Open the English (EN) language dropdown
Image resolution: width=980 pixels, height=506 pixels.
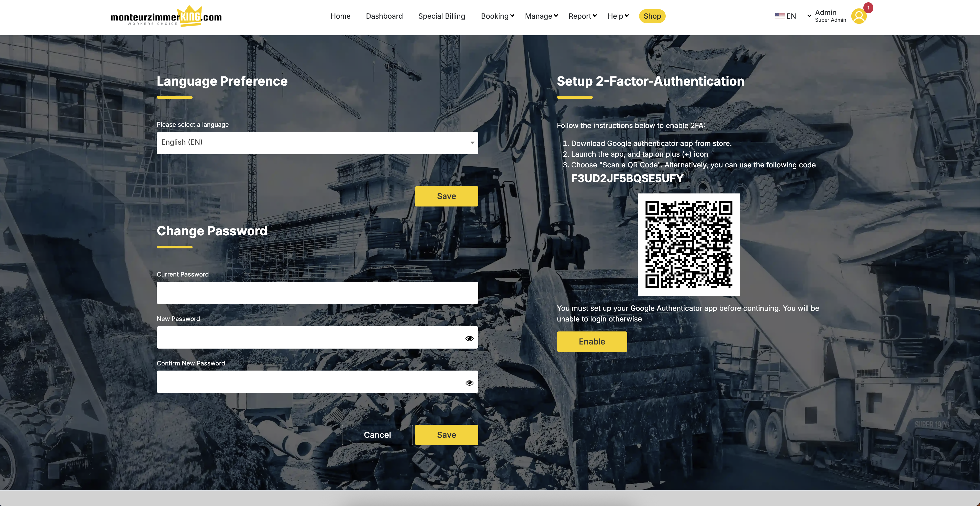click(317, 143)
